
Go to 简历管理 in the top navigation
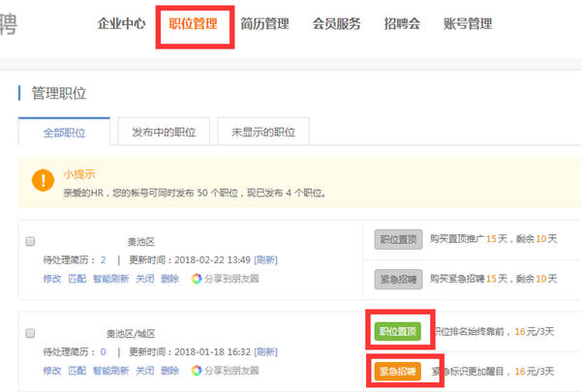point(263,24)
